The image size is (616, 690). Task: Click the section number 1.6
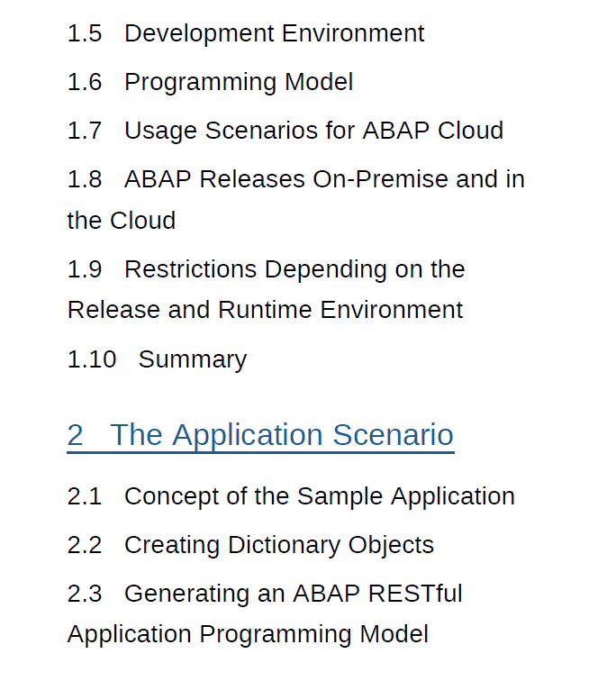pos(85,82)
